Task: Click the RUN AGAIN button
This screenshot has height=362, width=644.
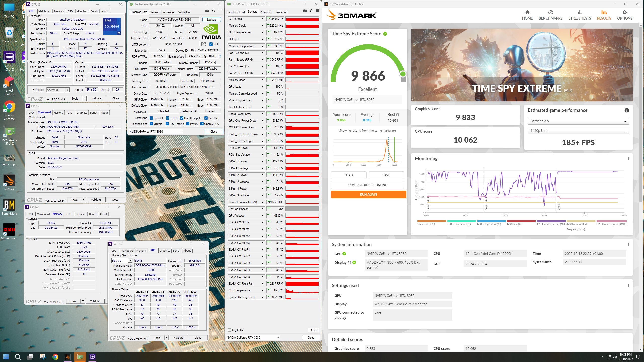Action: tap(368, 194)
